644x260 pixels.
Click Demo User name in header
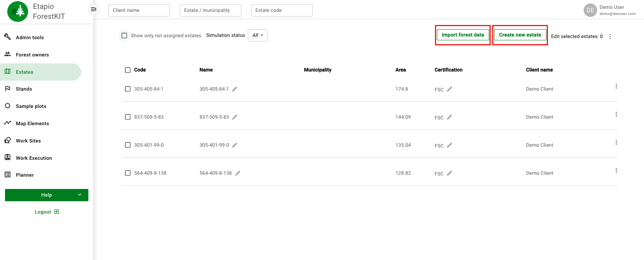click(x=612, y=7)
